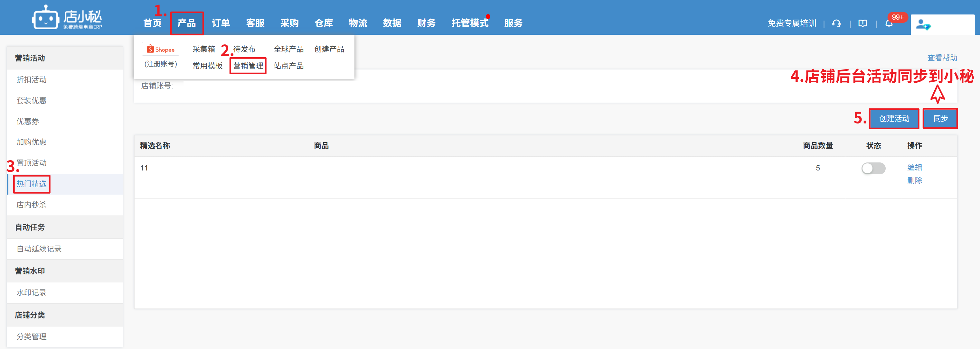Open the help book icon

[862, 23]
